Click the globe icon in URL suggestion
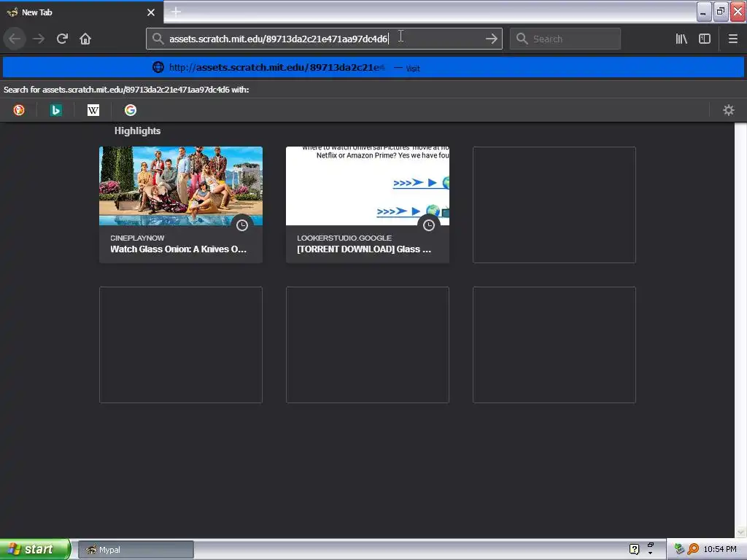747x560 pixels. click(x=158, y=67)
